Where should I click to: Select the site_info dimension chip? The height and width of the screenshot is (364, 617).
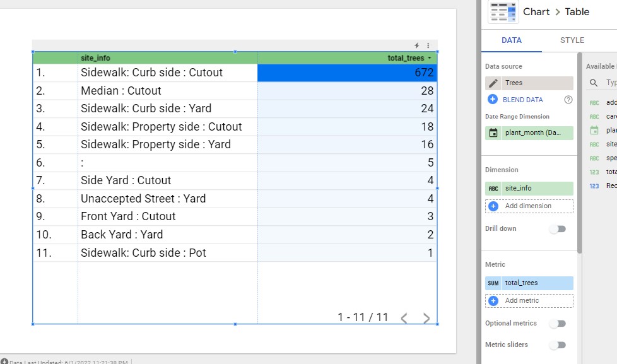(529, 189)
